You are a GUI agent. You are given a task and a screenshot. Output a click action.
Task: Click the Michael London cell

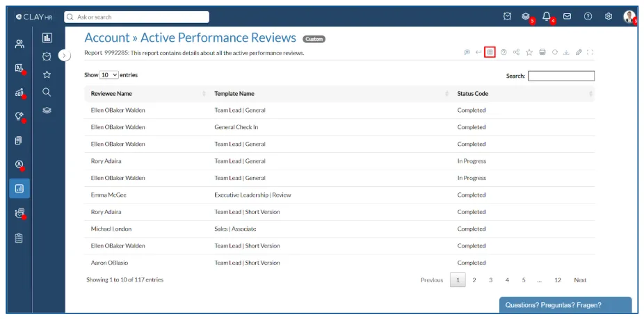111,229
